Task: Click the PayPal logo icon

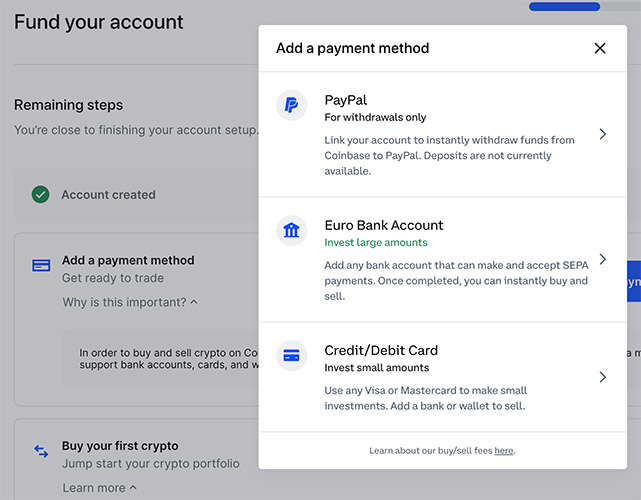Action: 291,105
